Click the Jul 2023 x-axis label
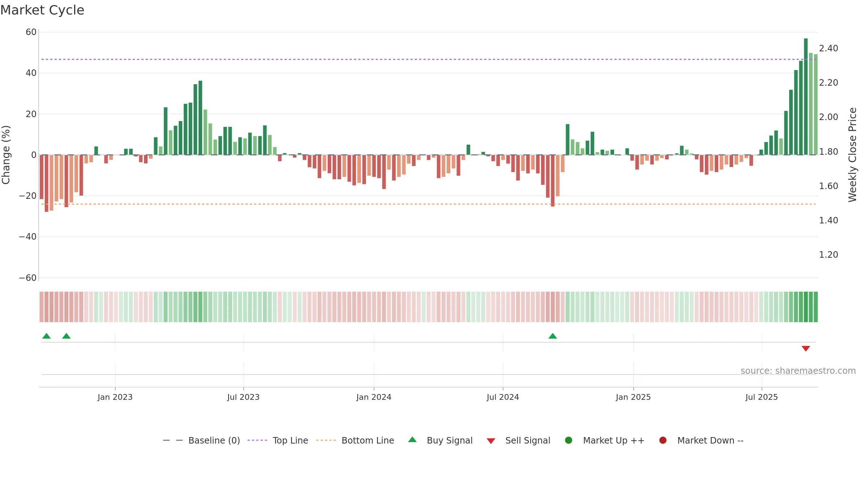The width and height of the screenshot is (868, 488). click(x=243, y=397)
